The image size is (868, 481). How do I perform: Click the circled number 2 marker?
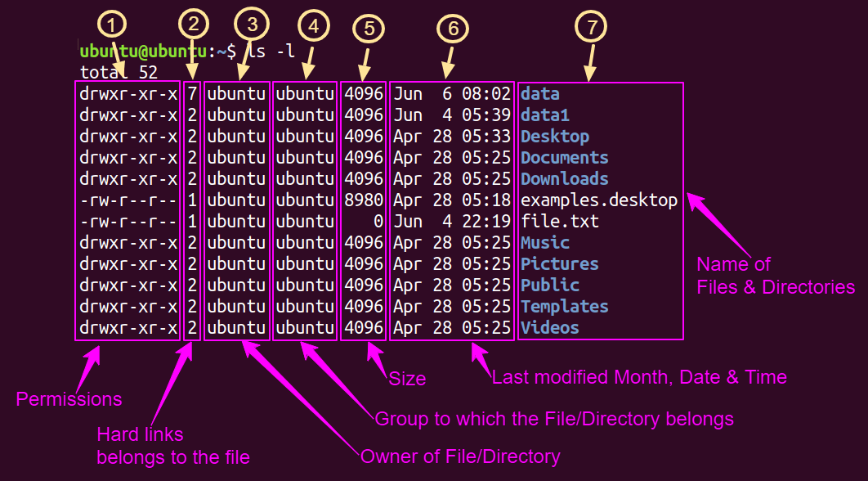point(193,25)
